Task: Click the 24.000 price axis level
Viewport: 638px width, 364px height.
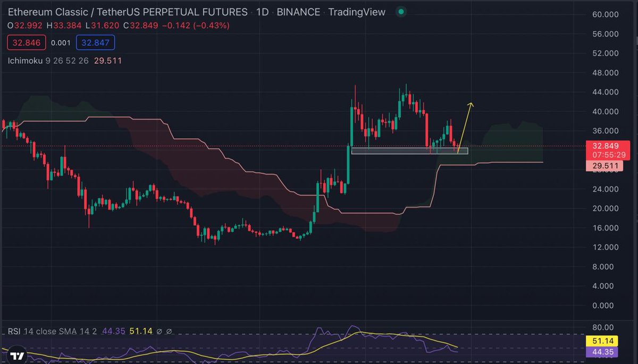Action: coord(605,189)
